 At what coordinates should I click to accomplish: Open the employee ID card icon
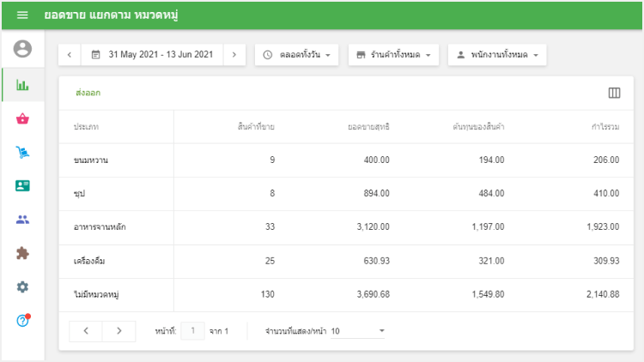22,185
